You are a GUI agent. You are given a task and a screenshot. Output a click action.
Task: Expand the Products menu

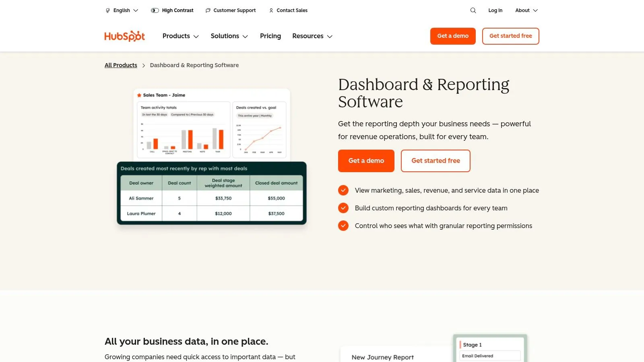[x=181, y=36]
